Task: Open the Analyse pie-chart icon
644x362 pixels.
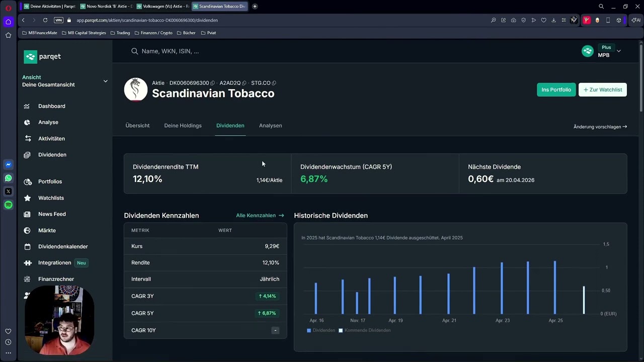Action: [x=27, y=122]
